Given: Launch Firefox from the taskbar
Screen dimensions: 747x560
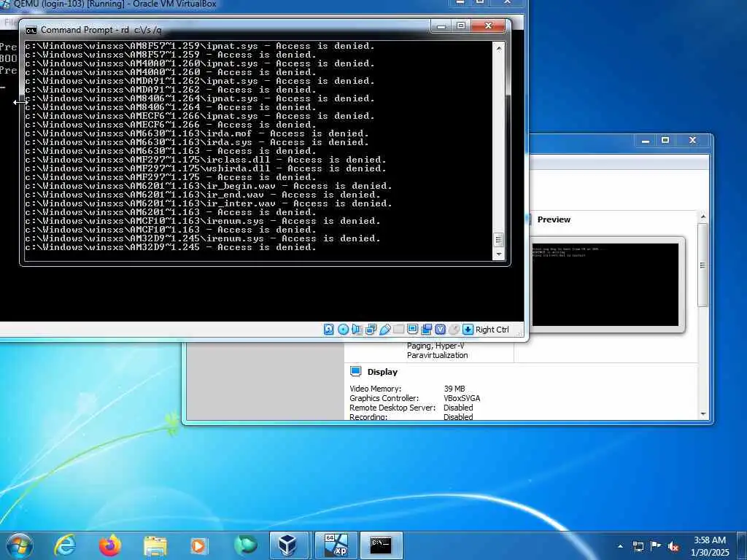Looking at the screenshot, I should [109, 545].
